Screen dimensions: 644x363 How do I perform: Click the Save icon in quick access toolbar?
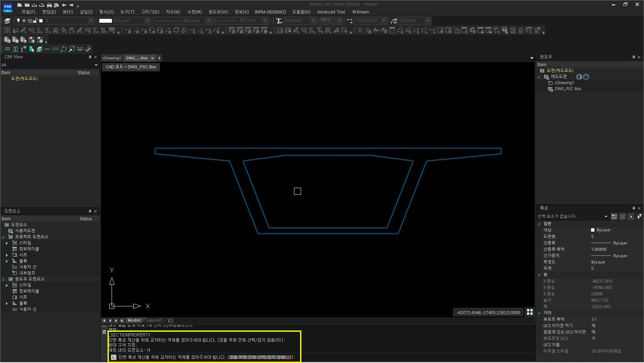[34, 5]
